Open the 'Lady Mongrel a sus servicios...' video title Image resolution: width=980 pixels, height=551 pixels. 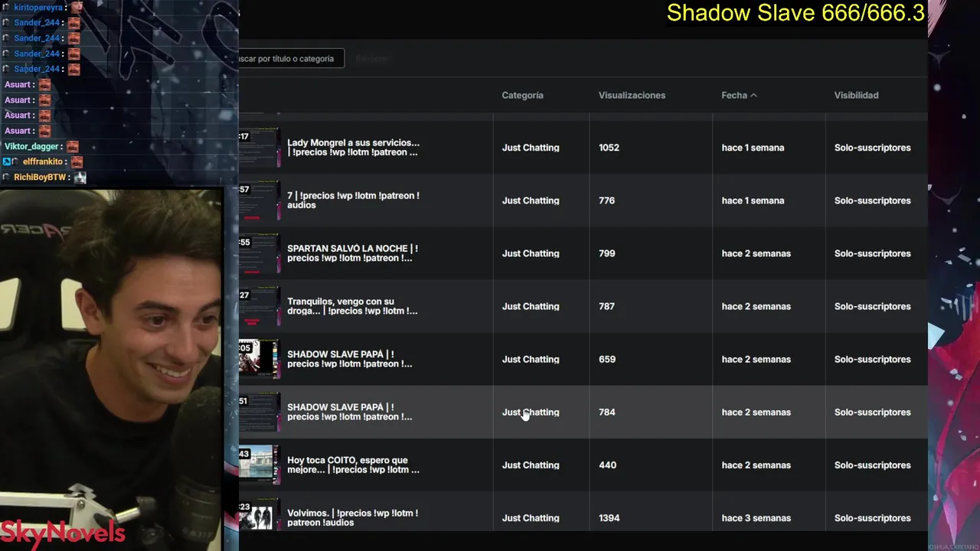[x=353, y=148]
